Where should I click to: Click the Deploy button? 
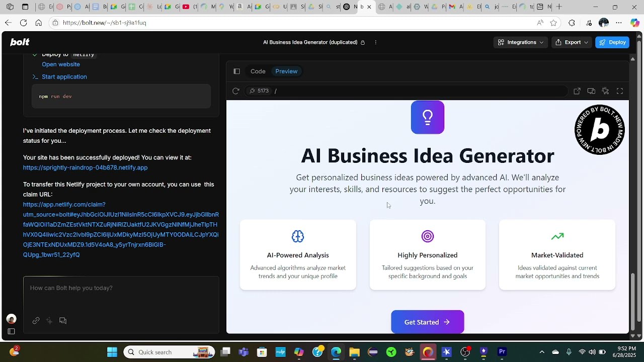(612, 42)
